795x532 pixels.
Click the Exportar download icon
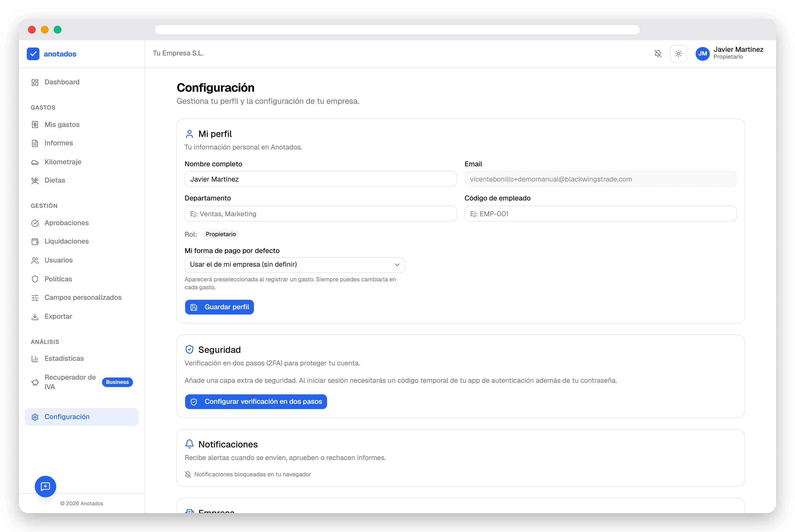pyautogui.click(x=35, y=317)
